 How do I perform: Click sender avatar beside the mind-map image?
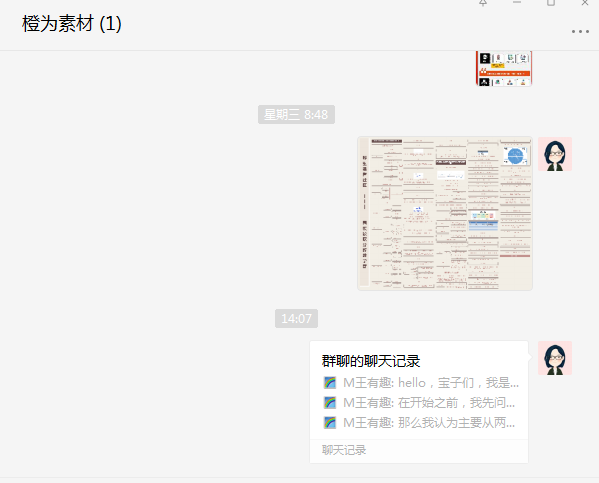pyautogui.click(x=555, y=154)
